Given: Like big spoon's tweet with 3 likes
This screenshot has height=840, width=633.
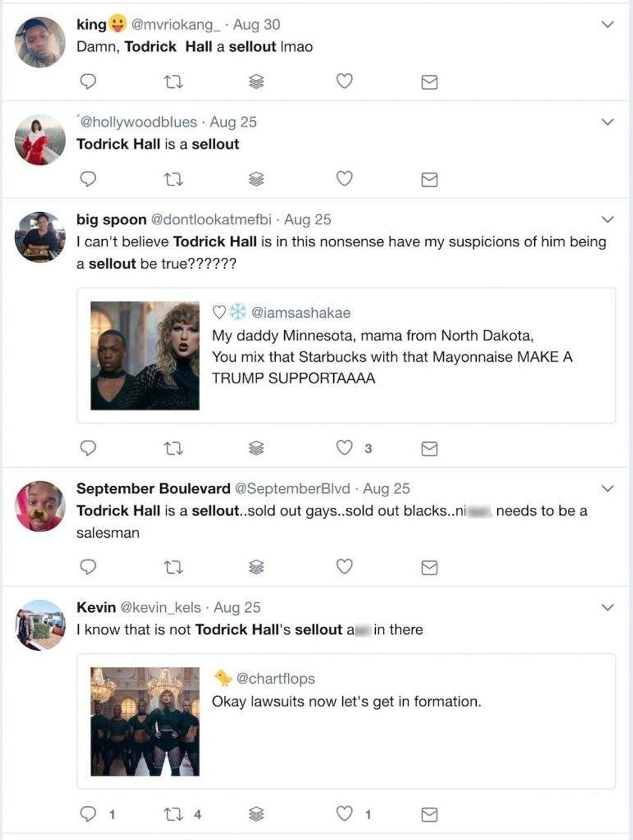Looking at the screenshot, I should (345, 447).
